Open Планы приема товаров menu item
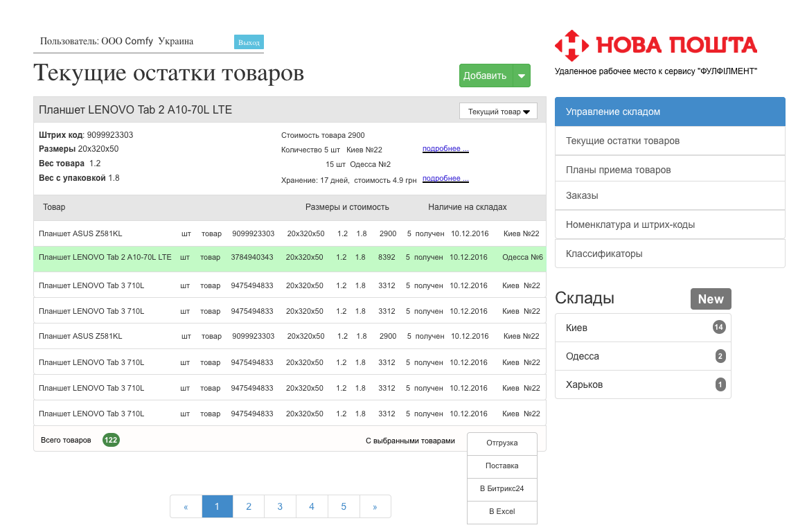The height and width of the screenshot is (532, 807). click(x=670, y=170)
